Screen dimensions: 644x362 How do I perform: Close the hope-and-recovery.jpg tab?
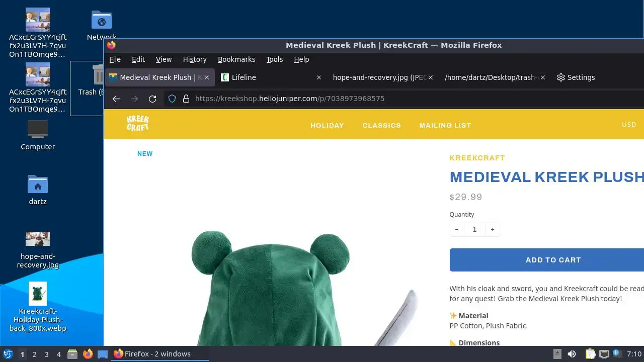[x=431, y=77]
